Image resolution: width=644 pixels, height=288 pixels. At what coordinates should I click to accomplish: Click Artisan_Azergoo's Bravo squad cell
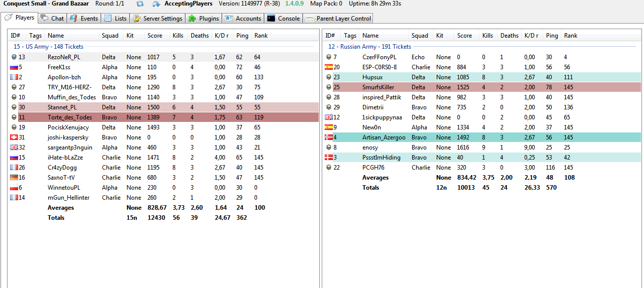pyautogui.click(x=419, y=137)
